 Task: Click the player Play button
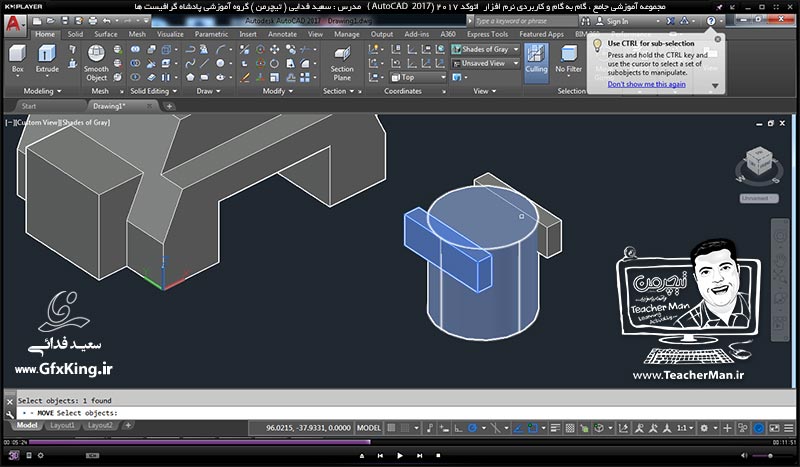[x=400, y=455]
